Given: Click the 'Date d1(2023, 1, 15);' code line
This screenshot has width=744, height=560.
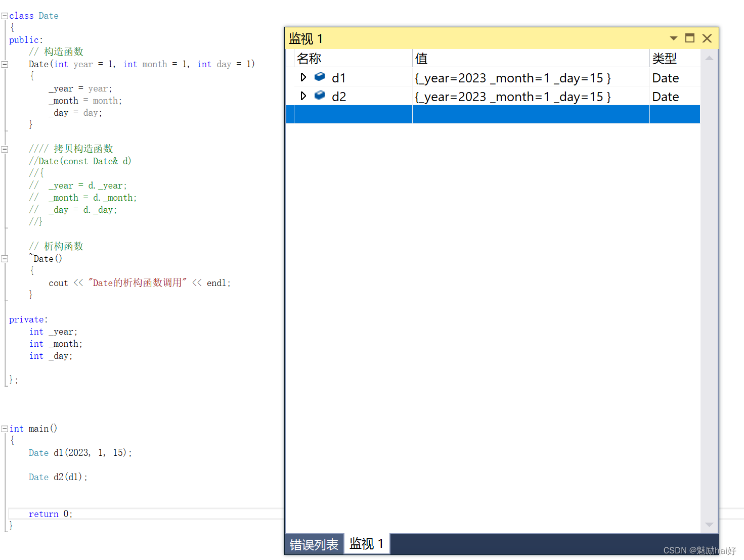Looking at the screenshot, I should tap(80, 453).
